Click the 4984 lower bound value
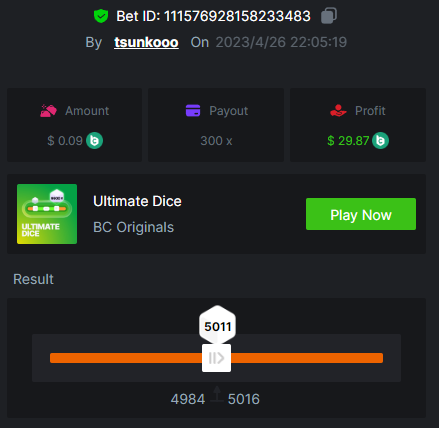Image resolution: width=439 pixels, height=428 pixels. pos(188,399)
